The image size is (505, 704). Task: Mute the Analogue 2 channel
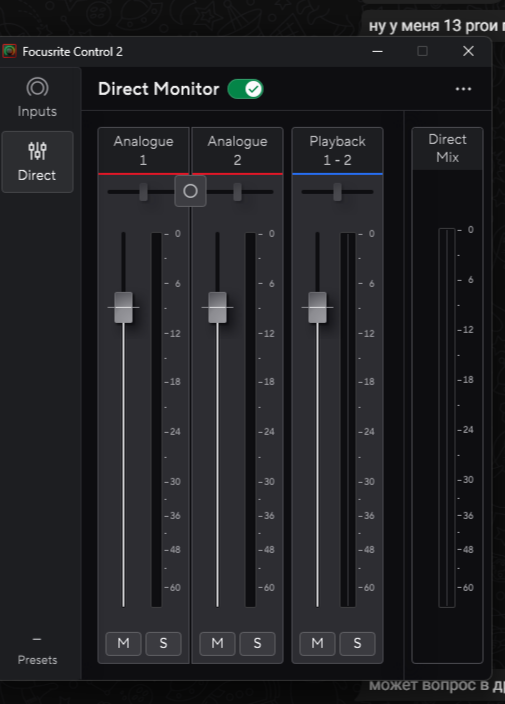[x=217, y=643]
